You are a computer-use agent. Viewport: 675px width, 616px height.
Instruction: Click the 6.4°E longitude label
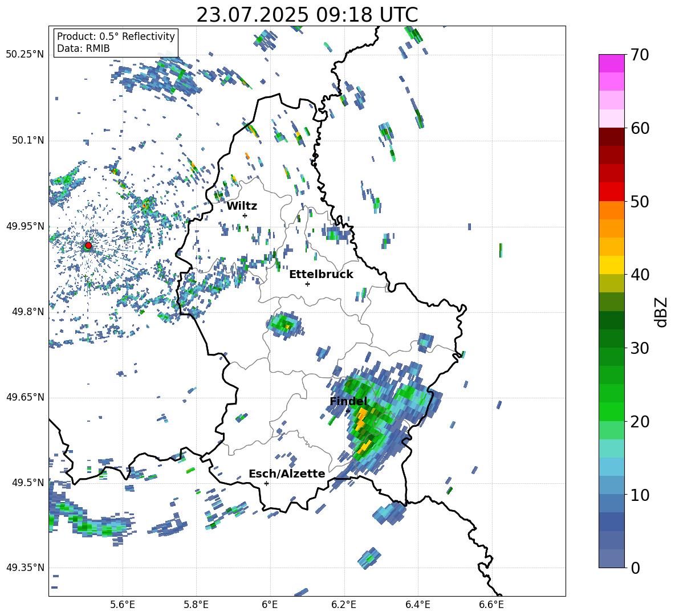point(417,605)
